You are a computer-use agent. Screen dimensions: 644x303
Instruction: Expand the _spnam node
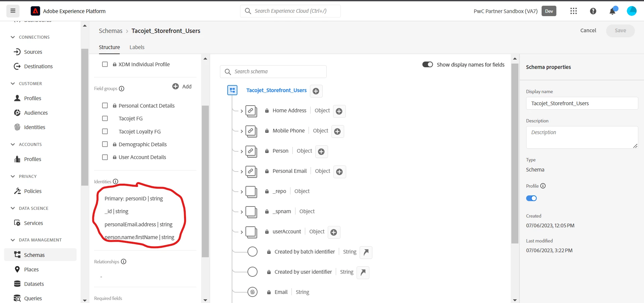242,212
